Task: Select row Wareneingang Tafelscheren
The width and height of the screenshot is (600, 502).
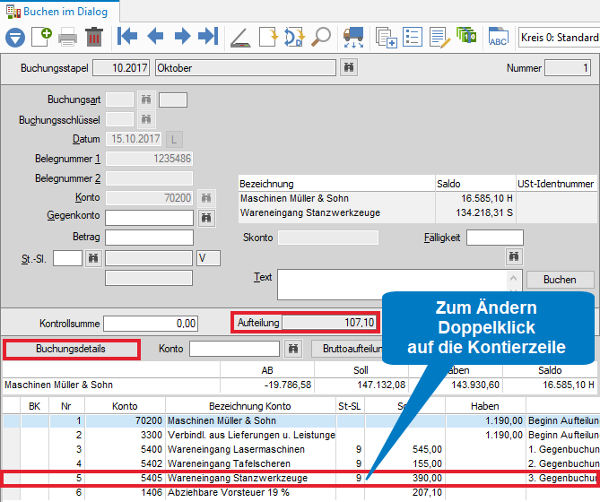Action: (300, 464)
